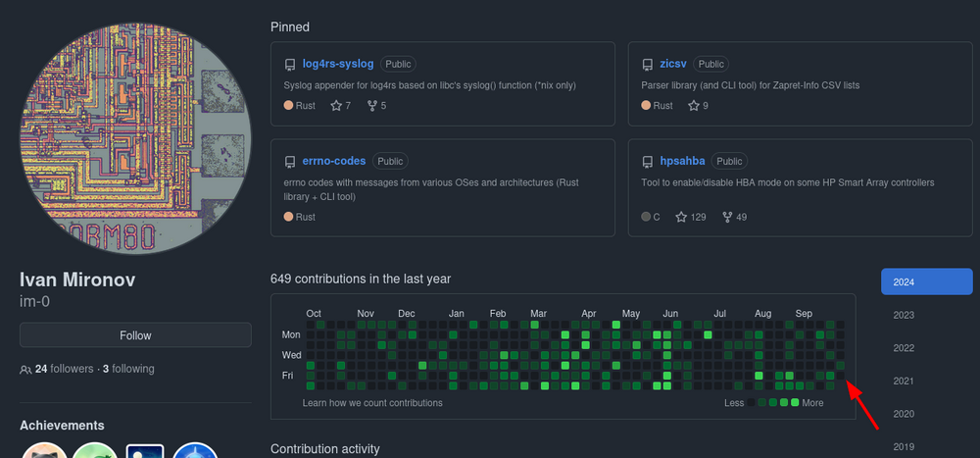Open star count of log4rs-syslog
980x458 pixels.
[341, 106]
